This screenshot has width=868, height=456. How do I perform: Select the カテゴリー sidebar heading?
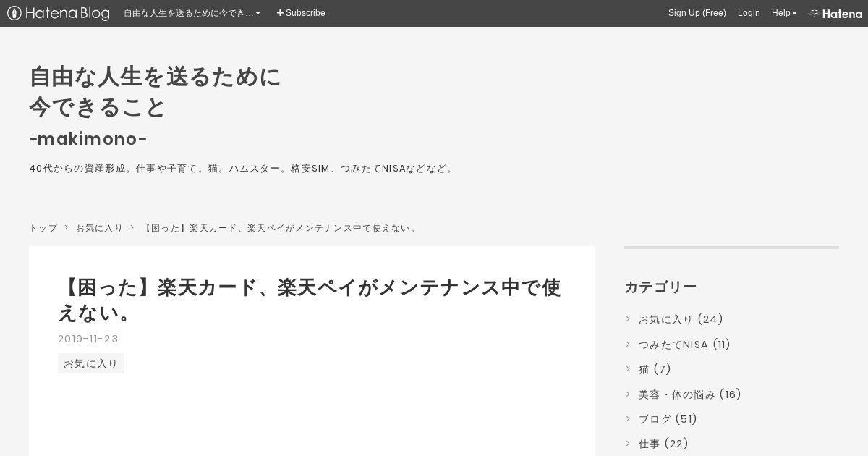coord(660,287)
